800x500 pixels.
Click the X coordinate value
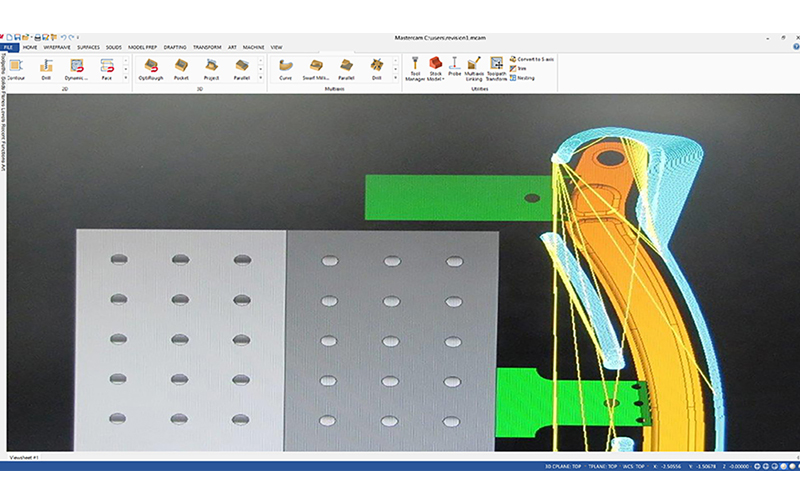pos(670,466)
